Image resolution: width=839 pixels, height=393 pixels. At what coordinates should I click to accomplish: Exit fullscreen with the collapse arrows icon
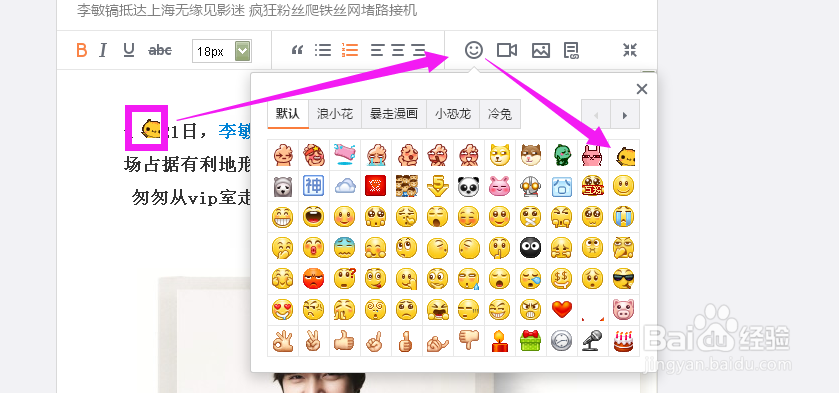point(630,50)
